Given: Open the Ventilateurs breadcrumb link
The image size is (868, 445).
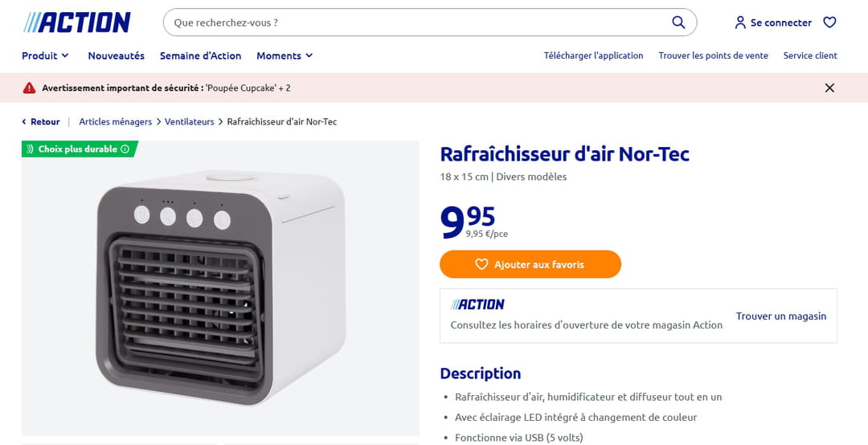Looking at the screenshot, I should tap(190, 122).
